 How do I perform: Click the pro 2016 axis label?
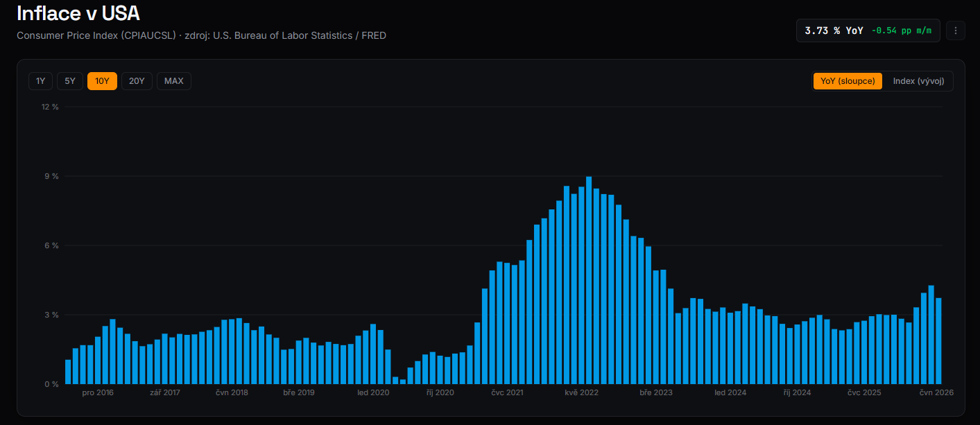coord(98,392)
